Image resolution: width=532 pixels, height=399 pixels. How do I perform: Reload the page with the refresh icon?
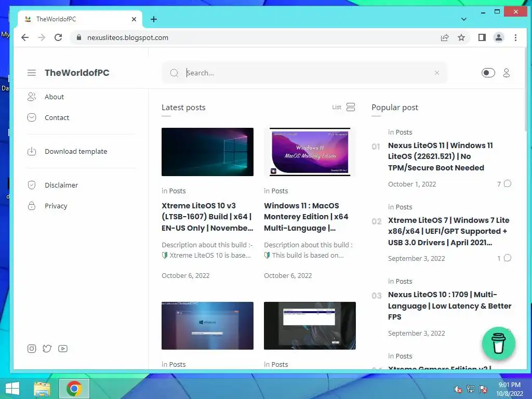(x=58, y=37)
